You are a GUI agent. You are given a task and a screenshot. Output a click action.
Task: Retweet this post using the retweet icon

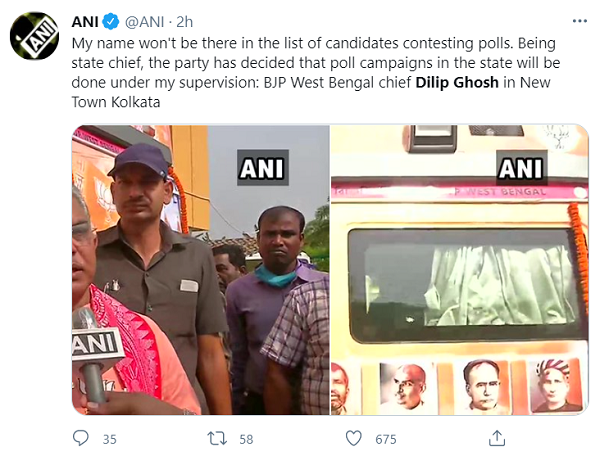[215, 438]
